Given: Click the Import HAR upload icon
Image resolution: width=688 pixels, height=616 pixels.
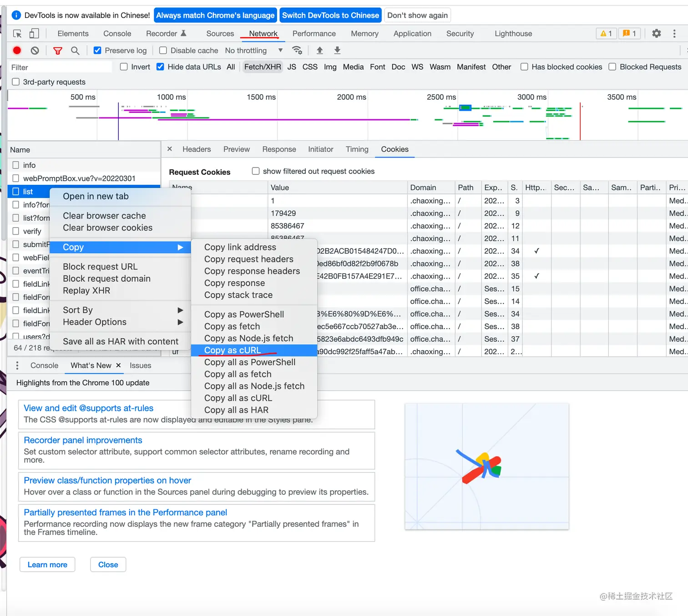Looking at the screenshot, I should point(320,50).
